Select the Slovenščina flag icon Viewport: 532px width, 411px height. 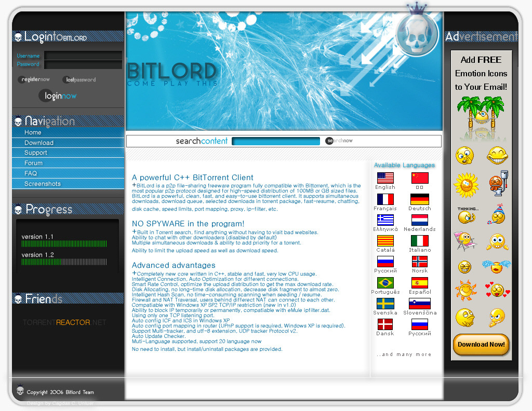pyautogui.click(x=420, y=304)
